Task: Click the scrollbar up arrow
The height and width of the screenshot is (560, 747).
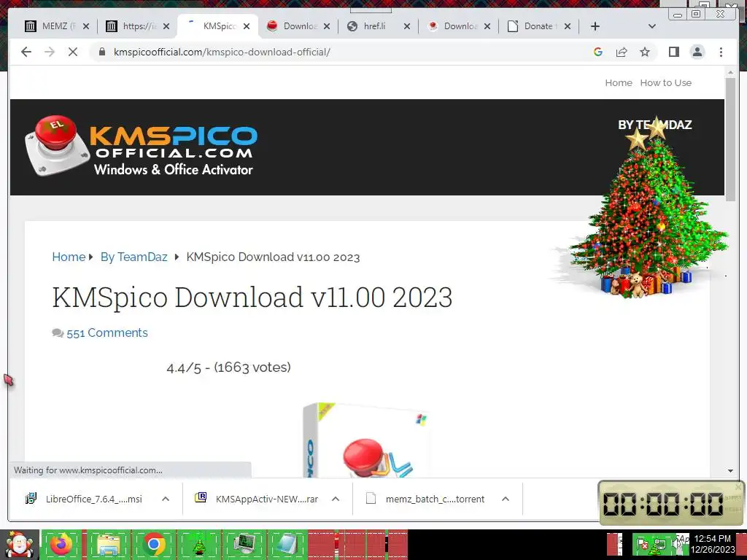Action: [x=730, y=72]
